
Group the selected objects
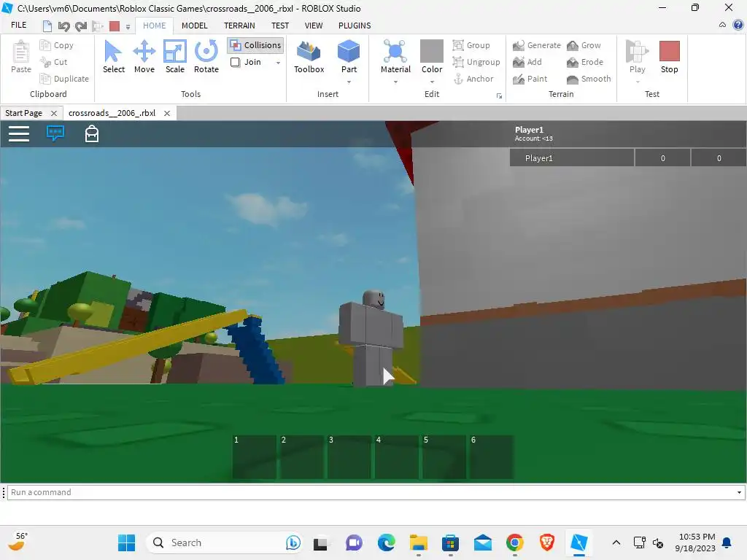click(471, 45)
